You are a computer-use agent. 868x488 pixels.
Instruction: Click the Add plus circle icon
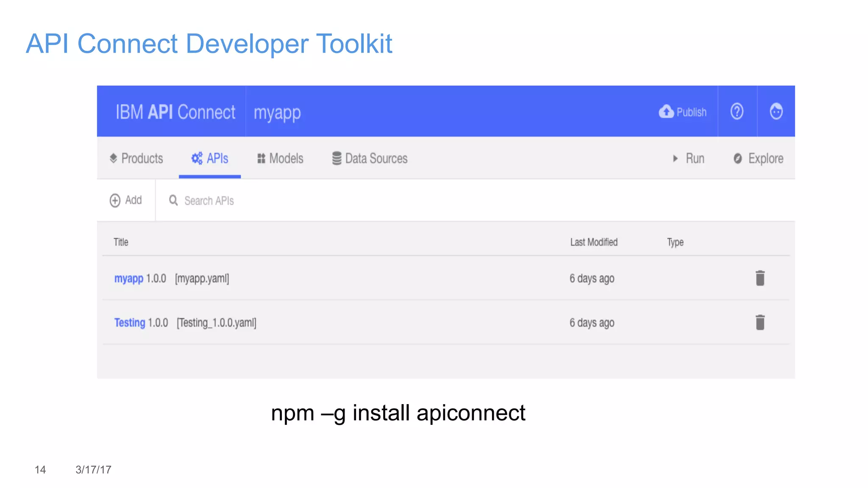pyautogui.click(x=115, y=200)
